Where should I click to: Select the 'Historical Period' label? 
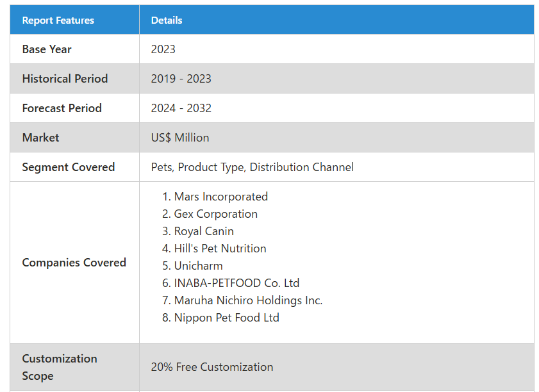point(65,79)
